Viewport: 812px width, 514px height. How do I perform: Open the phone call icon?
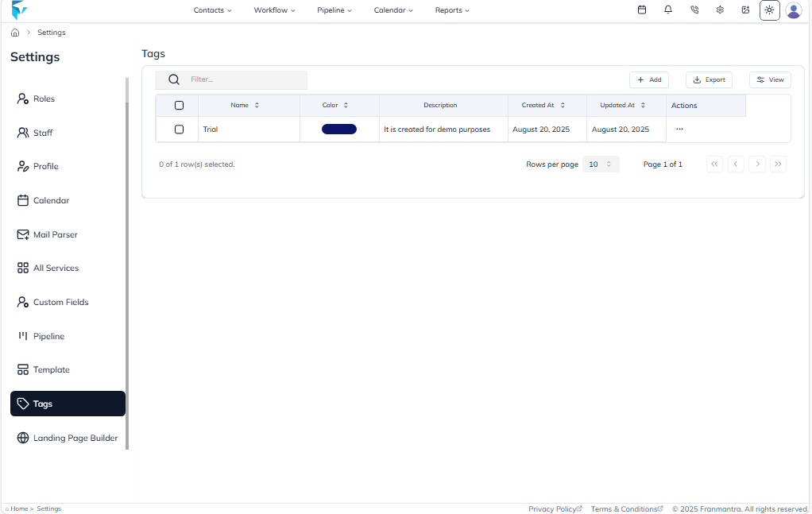tap(694, 10)
